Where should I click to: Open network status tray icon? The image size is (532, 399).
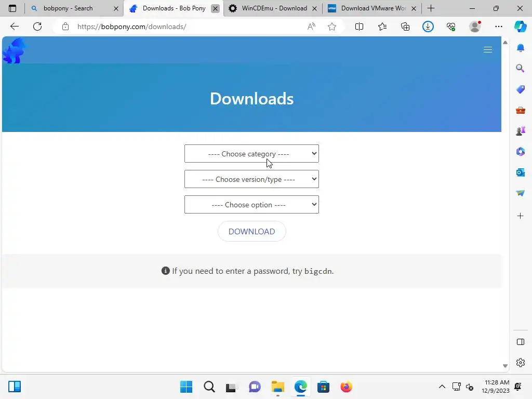pyautogui.click(x=456, y=387)
